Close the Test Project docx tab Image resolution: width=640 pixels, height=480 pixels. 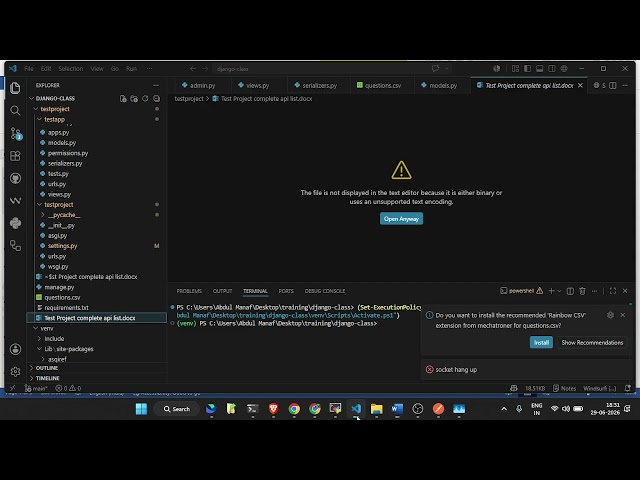tap(580, 85)
